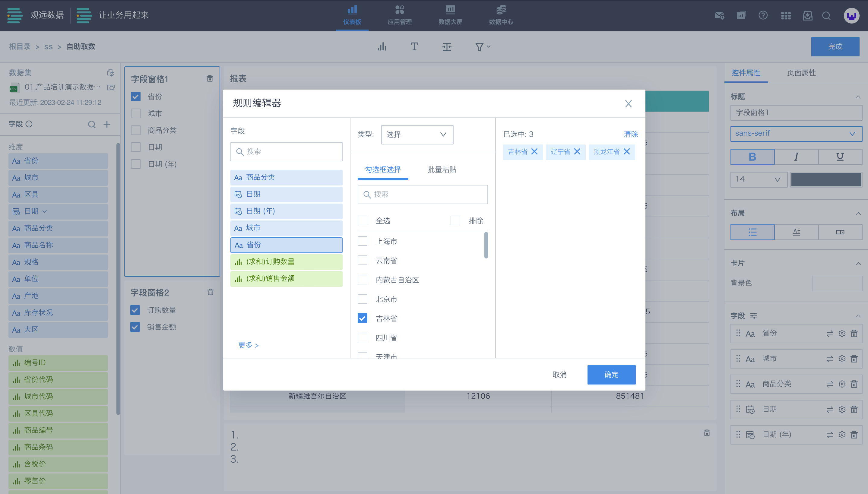Check the 全选 checkbox

[x=363, y=220]
